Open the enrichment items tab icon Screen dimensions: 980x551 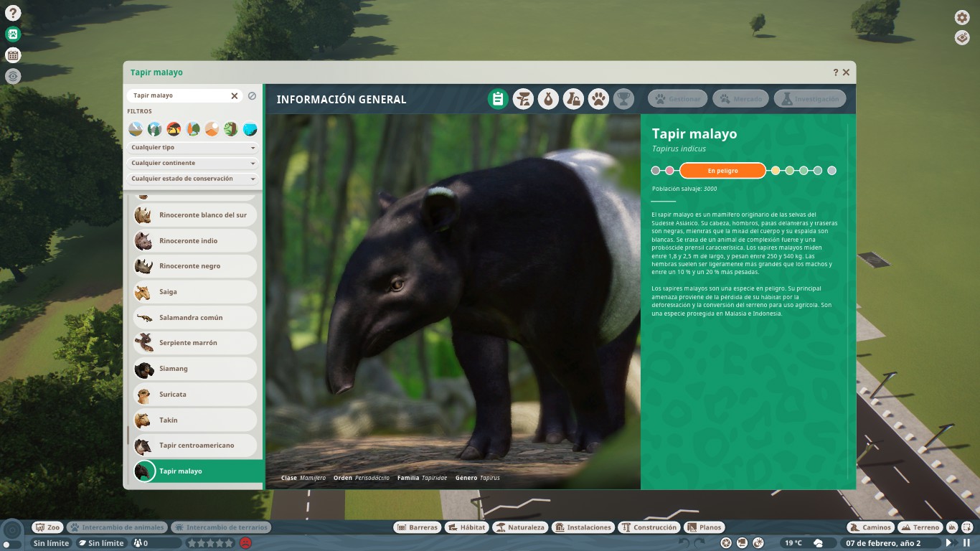pos(573,99)
